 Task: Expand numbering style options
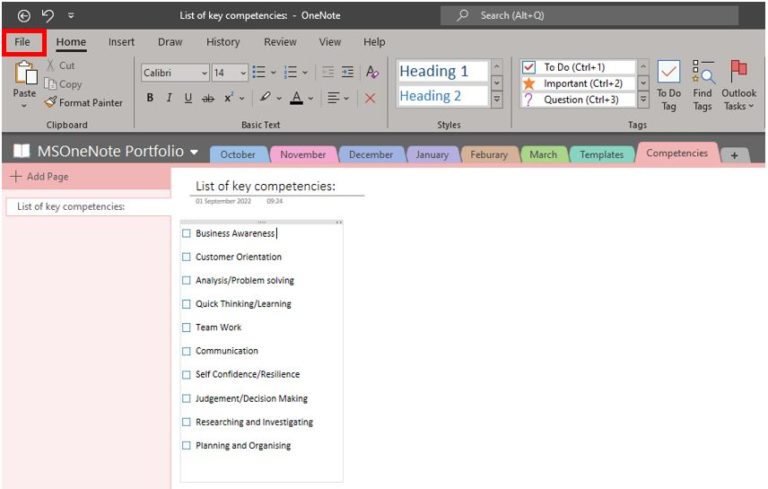[305, 73]
